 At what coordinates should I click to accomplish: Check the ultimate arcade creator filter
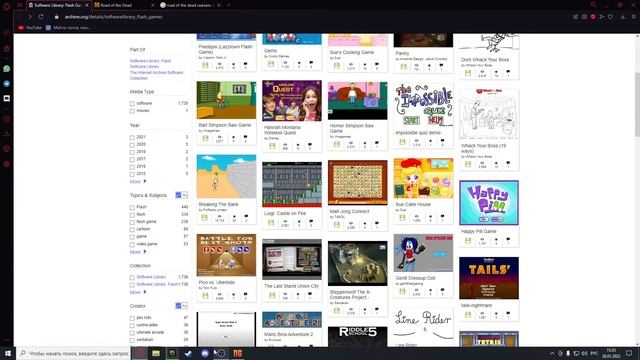click(132, 333)
